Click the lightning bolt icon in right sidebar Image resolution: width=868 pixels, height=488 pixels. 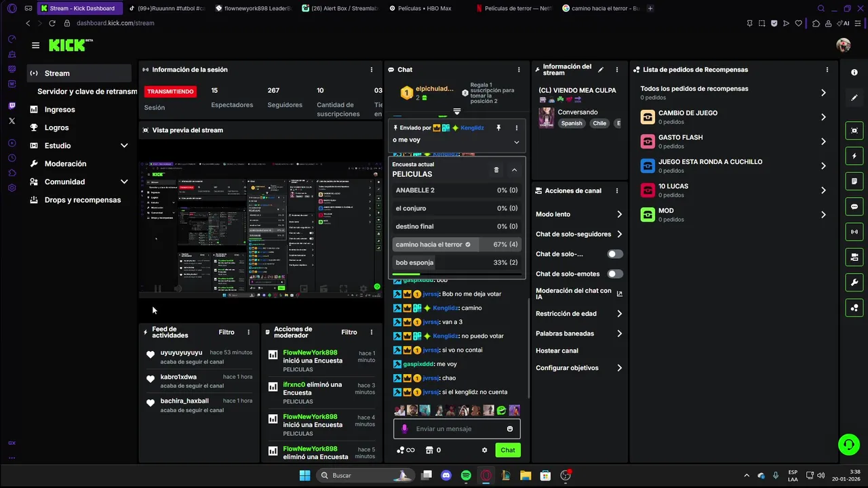tap(854, 156)
